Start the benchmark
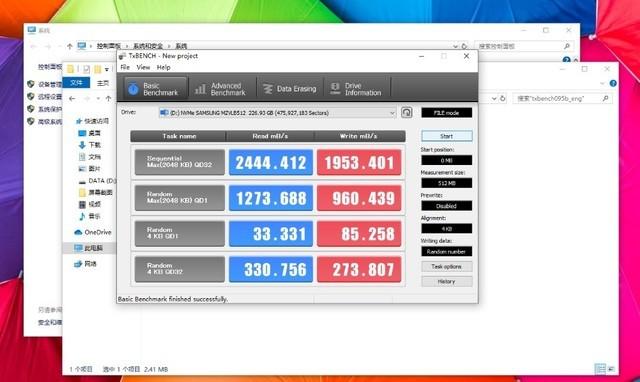This screenshot has width=640, height=382. 446,136
